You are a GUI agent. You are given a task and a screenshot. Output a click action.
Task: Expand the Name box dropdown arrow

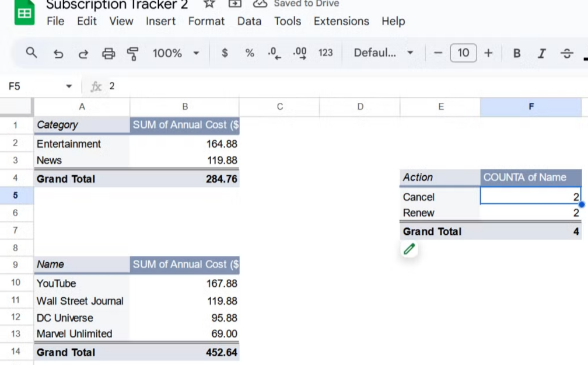coord(69,86)
